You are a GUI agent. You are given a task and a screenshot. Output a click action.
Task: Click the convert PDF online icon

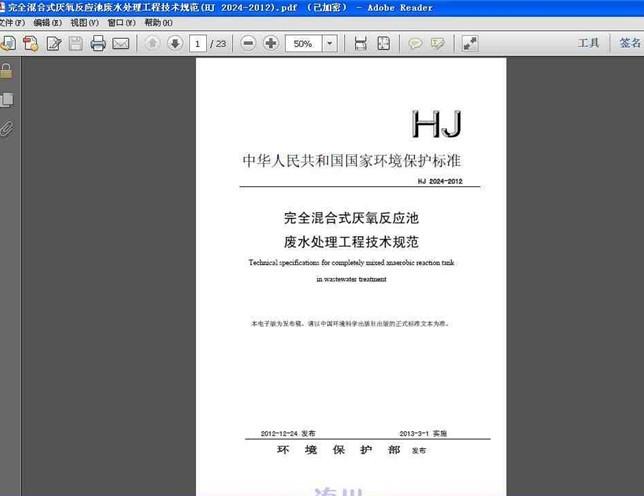(x=31, y=43)
